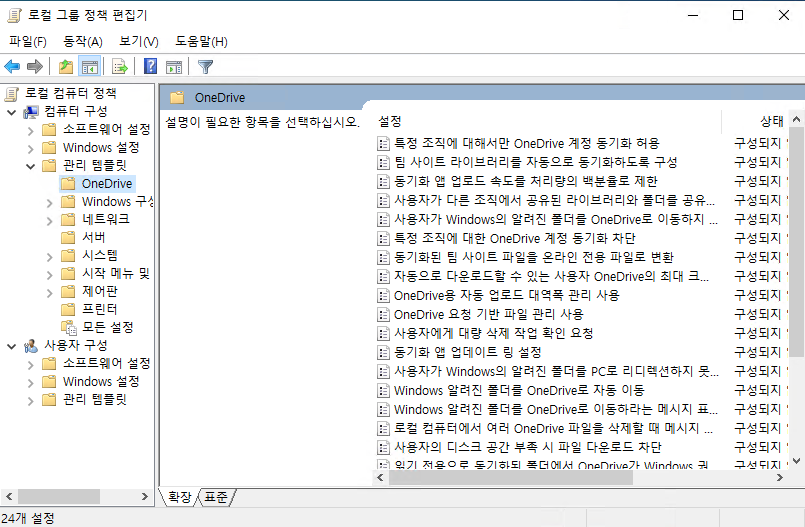This screenshot has height=527, width=805.
Task: Toggle the console tree show/hide icon
Action: click(x=89, y=67)
